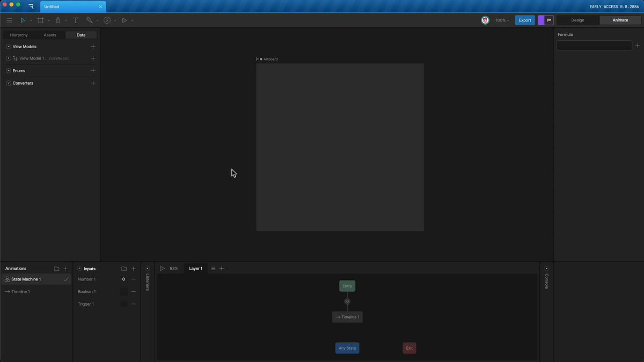Choose the Artboard frame tool
The width and height of the screenshot is (644, 362).
tap(41, 20)
